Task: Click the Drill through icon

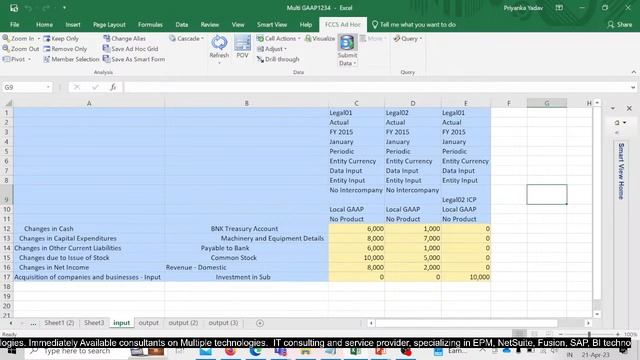Action: (260, 59)
